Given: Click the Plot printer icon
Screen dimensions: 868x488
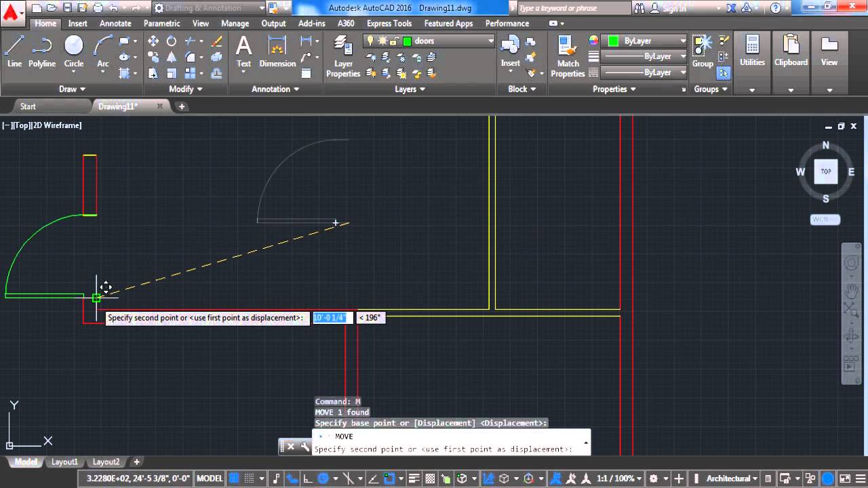Looking at the screenshot, I should [x=98, y=8].
